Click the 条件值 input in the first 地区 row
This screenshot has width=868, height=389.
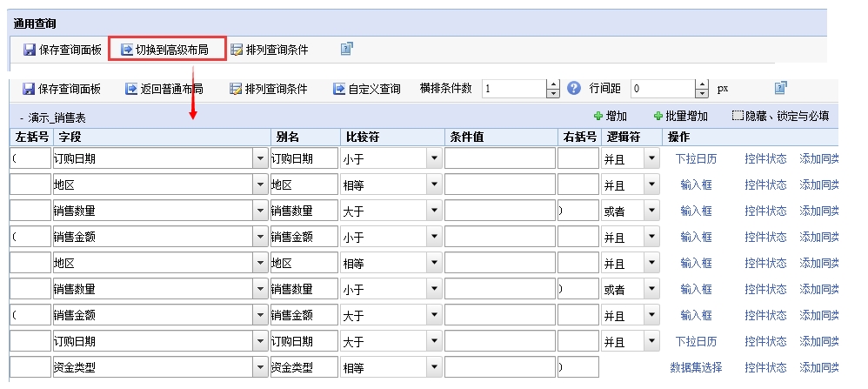pyautogui.click(x=500, y=184)
